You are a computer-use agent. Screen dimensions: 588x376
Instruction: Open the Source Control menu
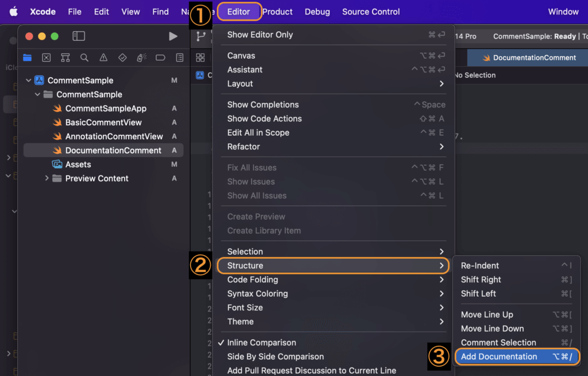pos(371,11)
